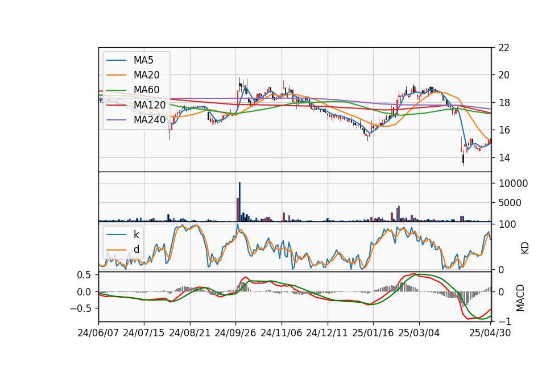This screenshot has height=392, width=546.
Task: Click the MACD left axis value 0.5
Action: [84, 275]
